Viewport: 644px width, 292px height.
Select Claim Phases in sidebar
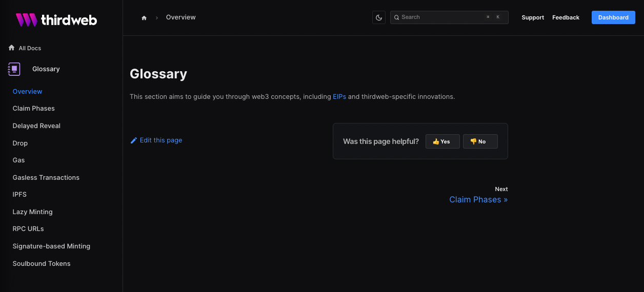(34, 109)
